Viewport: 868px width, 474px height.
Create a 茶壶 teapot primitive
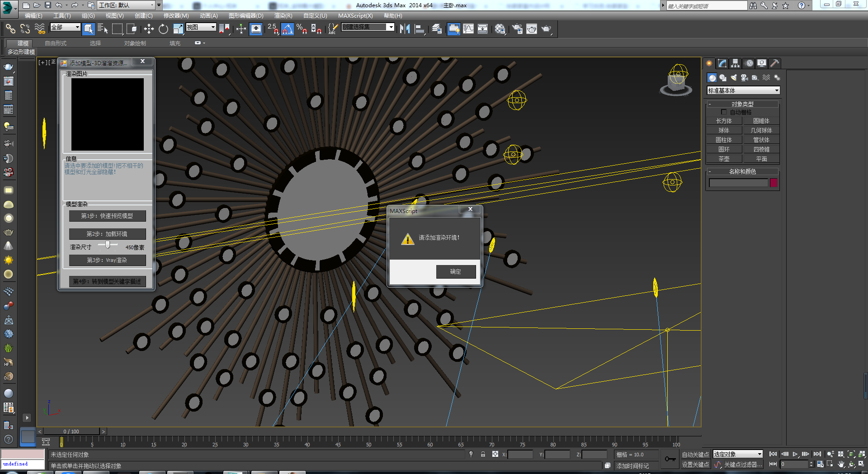(724, 159)
